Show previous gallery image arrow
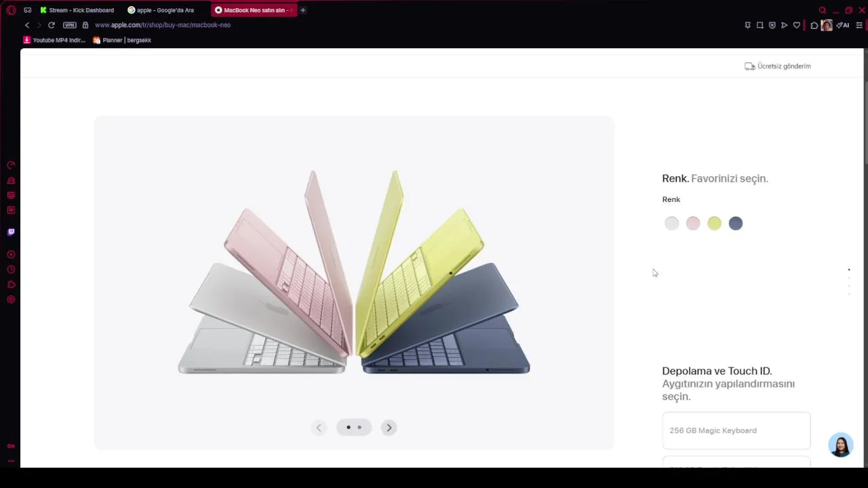 pos(319,427)
